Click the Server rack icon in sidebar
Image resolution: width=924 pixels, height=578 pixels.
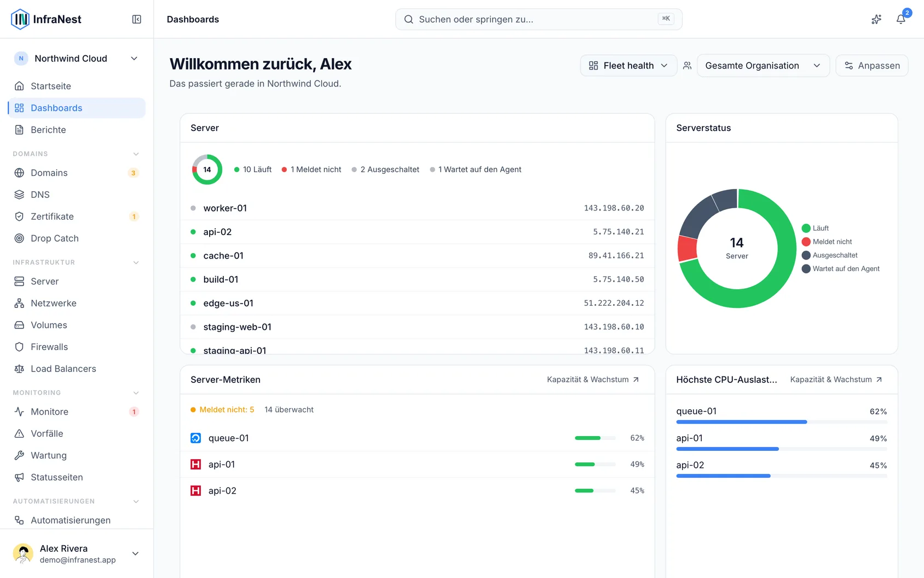pos(19,281)
